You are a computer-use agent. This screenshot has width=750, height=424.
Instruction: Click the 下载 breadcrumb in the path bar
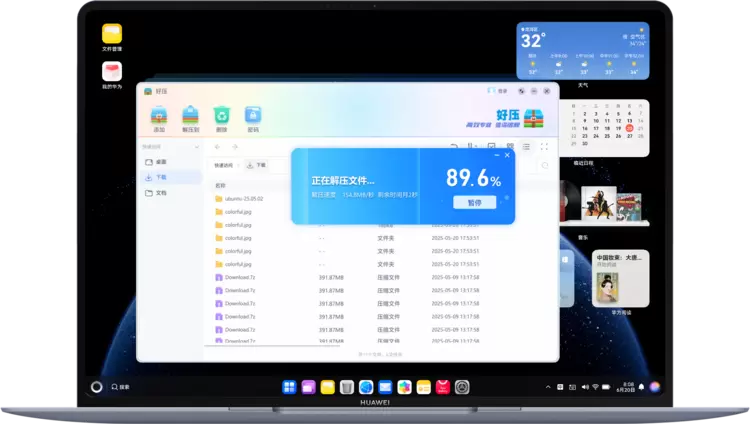(257, 165)
